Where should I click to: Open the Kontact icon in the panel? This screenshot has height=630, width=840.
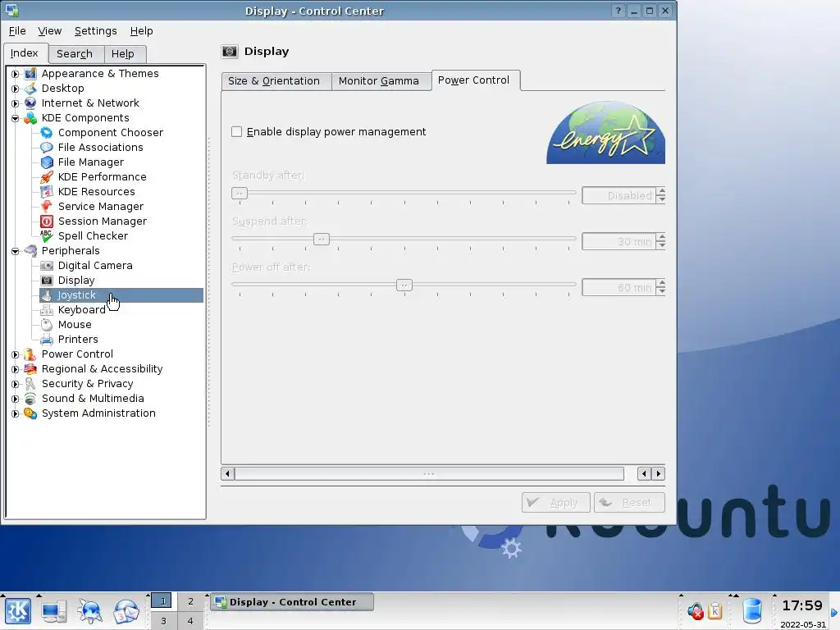[126, 611]
